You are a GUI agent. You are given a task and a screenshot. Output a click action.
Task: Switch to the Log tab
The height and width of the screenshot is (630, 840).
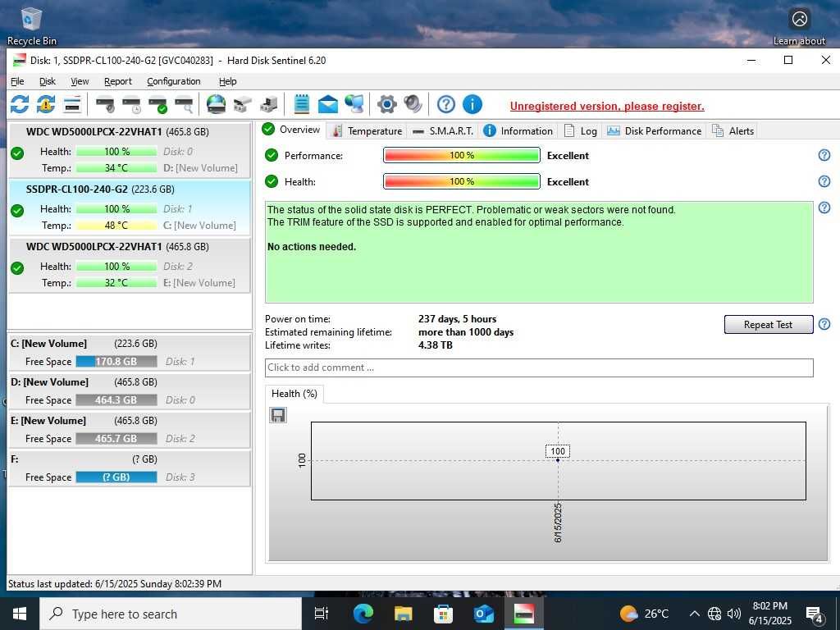(x=582, y=130)
